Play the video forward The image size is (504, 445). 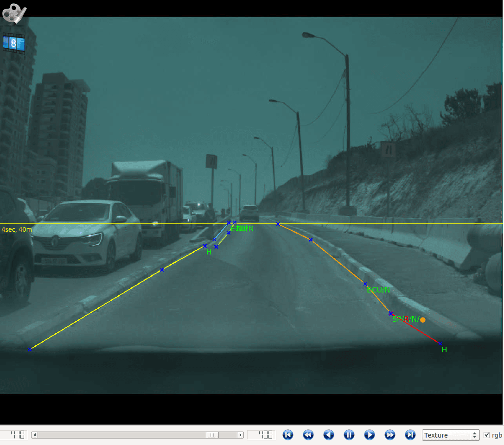click(x=370, y=435)
